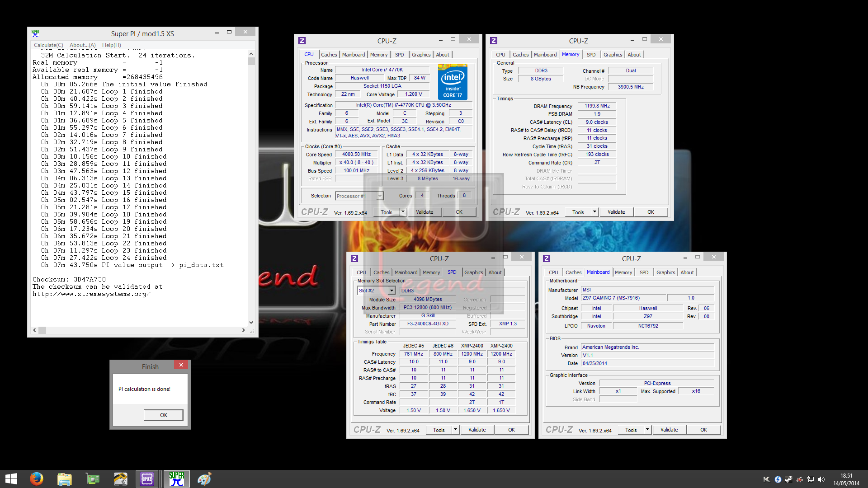Open the About...(A) menu in Super PI

[x=83, y=45]
